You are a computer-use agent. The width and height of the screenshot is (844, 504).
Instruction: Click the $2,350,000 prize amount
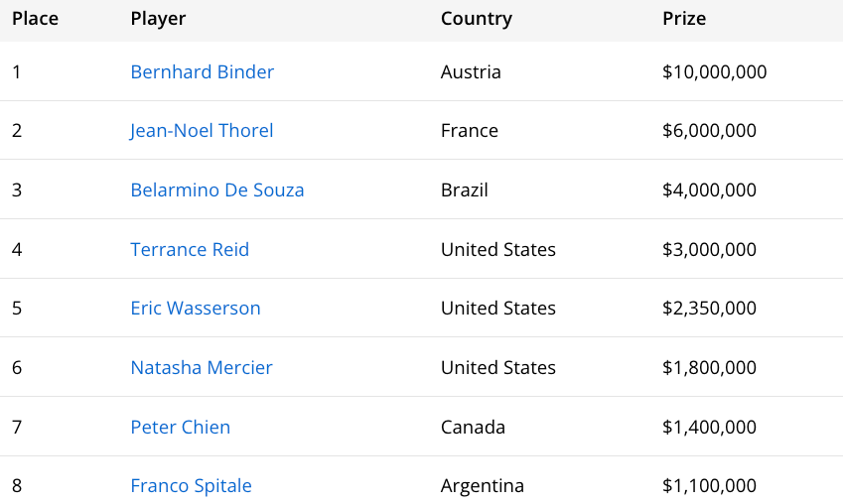click(710, 308)
